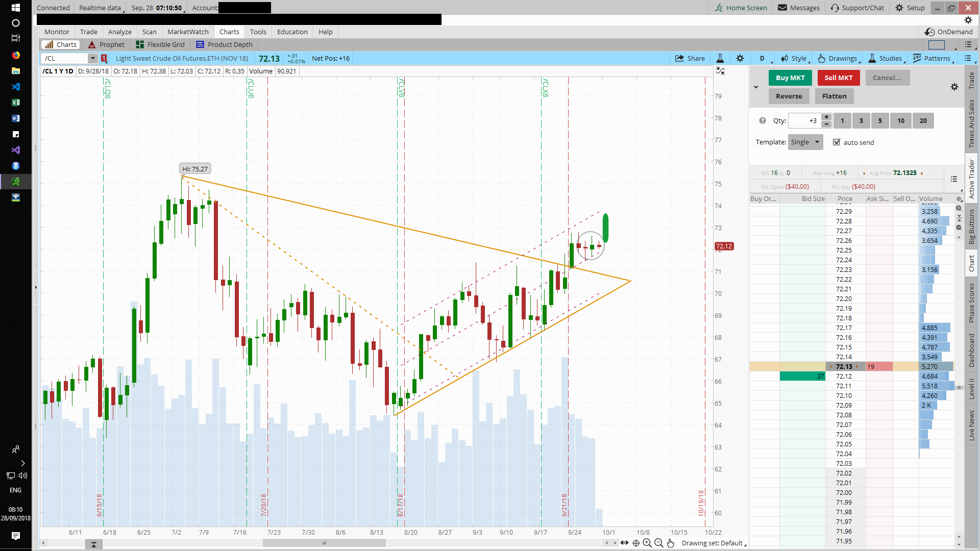Viewport: 980px width, 551px height.
Task: Open the Flexible Grid sub-tab
Action: pyautogui.click(x=160, y=44)
